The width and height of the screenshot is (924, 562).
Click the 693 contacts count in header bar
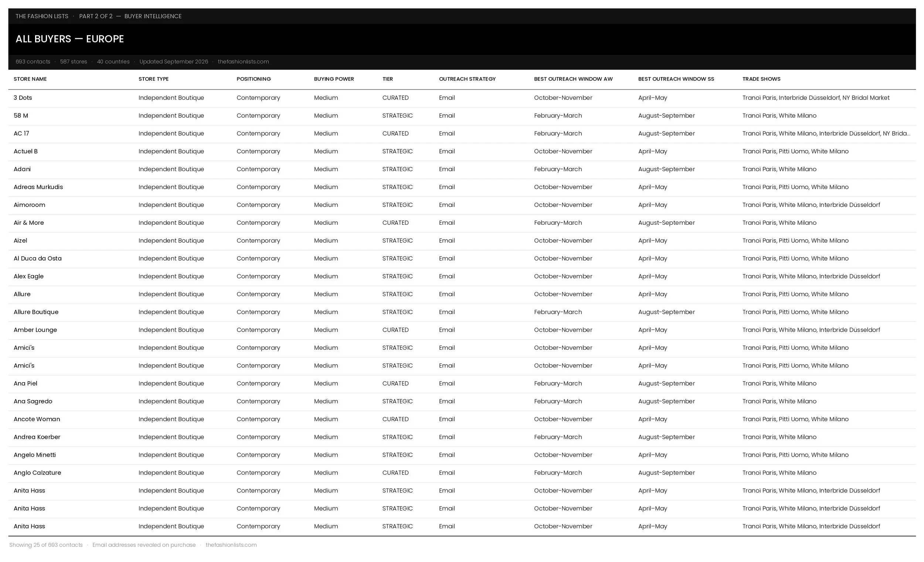coord(33,61)
